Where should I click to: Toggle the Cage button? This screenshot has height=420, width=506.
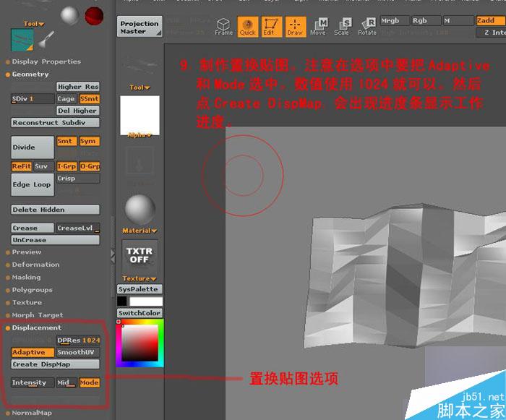(67, 99)
